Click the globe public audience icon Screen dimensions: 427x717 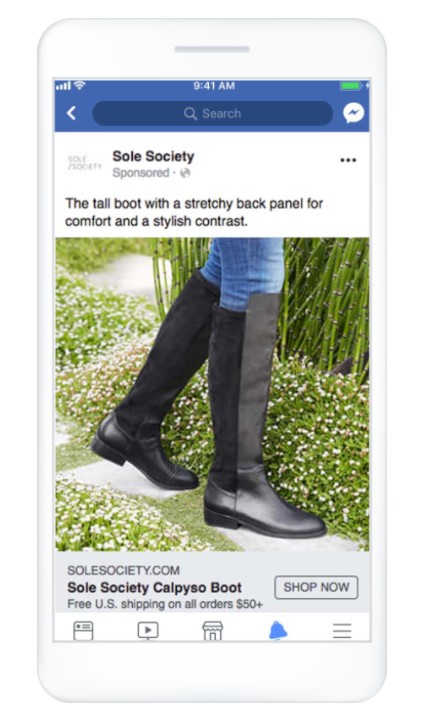pyautogui.click(x=185, y=173)
